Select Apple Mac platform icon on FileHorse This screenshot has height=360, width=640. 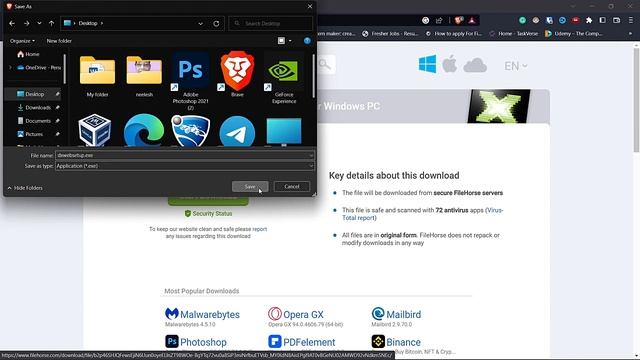coord(449,64)
